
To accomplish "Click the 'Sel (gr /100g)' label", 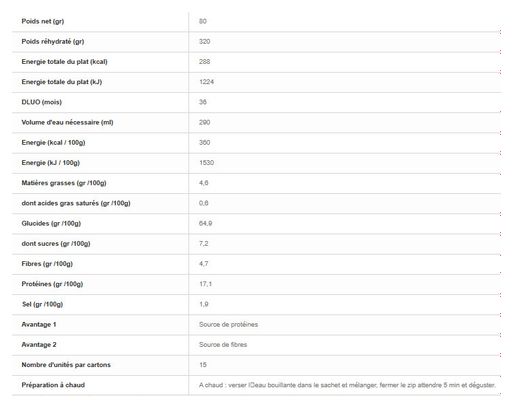I will [x=42, y=304].
